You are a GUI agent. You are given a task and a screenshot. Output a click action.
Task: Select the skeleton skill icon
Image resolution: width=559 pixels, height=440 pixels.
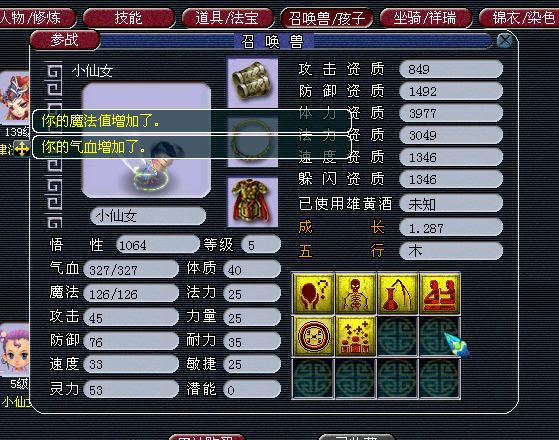coord(355,294)
